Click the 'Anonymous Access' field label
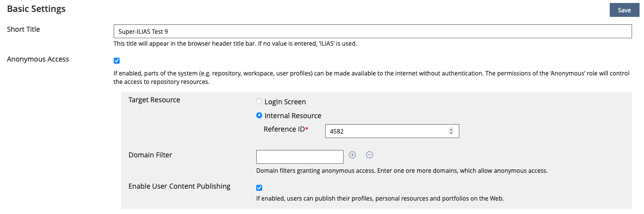The height and width of the screenshot is (214, 644). coord(38,59)
